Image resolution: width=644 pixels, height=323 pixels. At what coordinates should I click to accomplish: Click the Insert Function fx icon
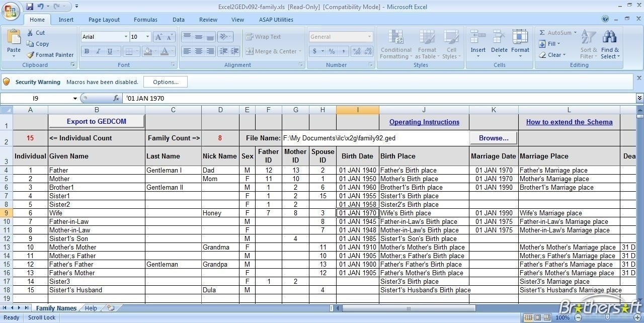pyautogui.click(x=116, y=98)
